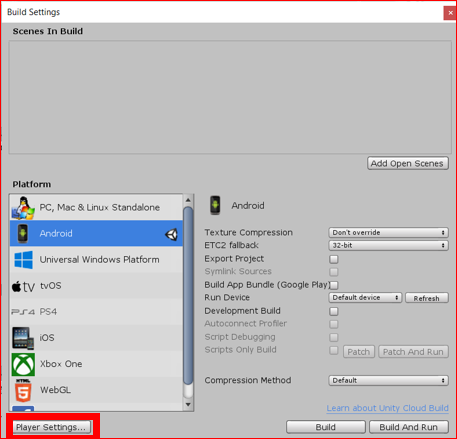Open the Run Device dropdown
Screen dimensions: 457x439
click(x=365, y=297)
